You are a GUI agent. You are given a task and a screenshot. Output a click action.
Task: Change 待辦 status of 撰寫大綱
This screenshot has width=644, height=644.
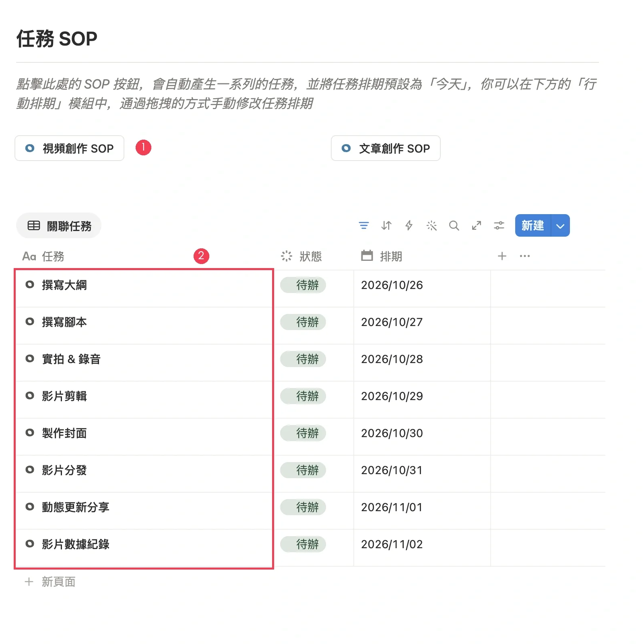[x=303, y=285]
